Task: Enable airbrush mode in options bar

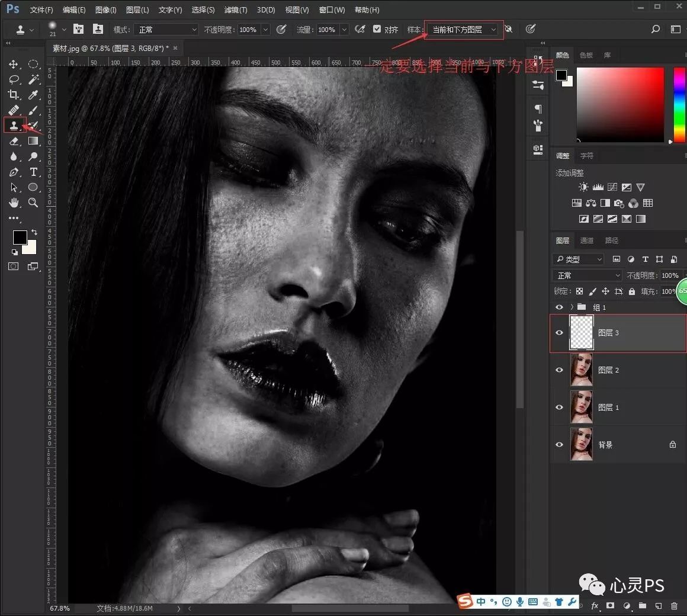Action: 360,30
